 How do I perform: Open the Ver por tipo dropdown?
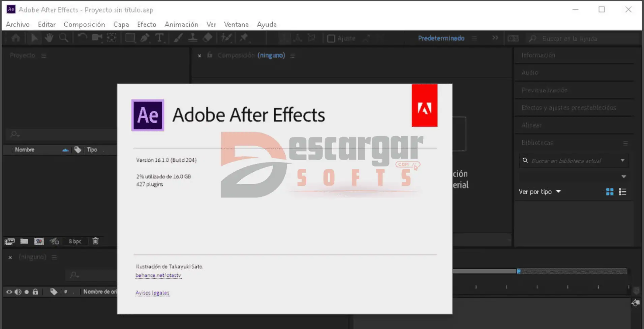540,191
